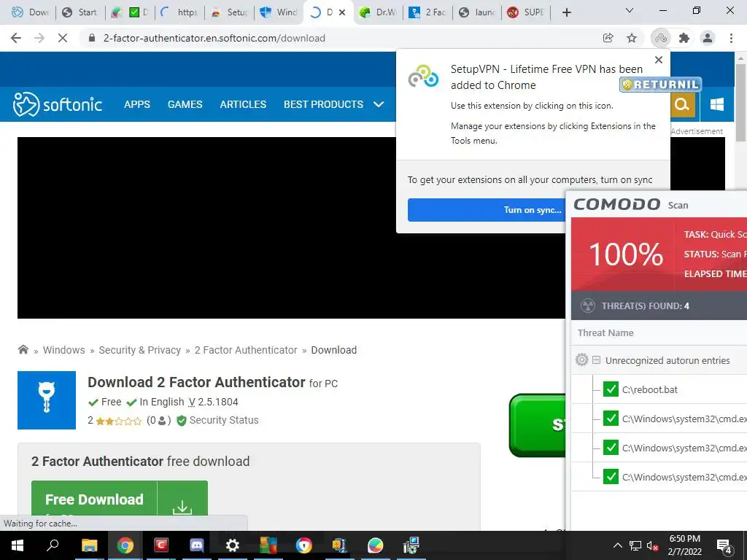Click the Windows platform icon on Softonic

[716, 104]
